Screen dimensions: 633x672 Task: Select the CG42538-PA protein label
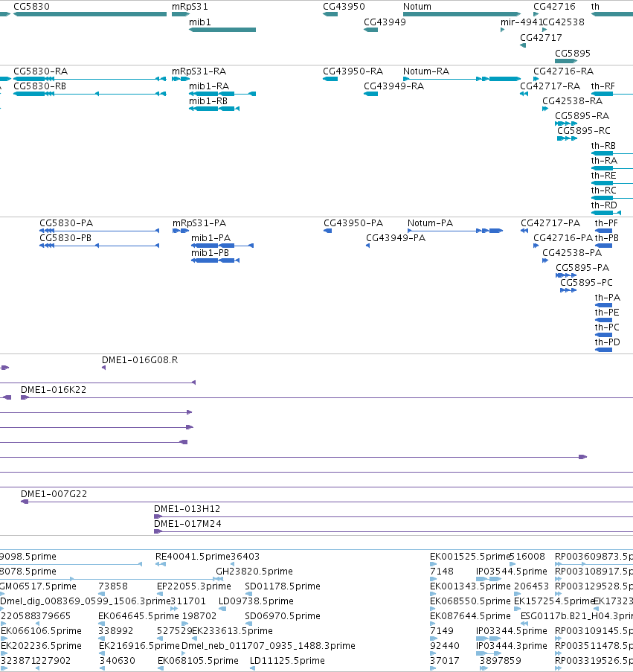572,253
